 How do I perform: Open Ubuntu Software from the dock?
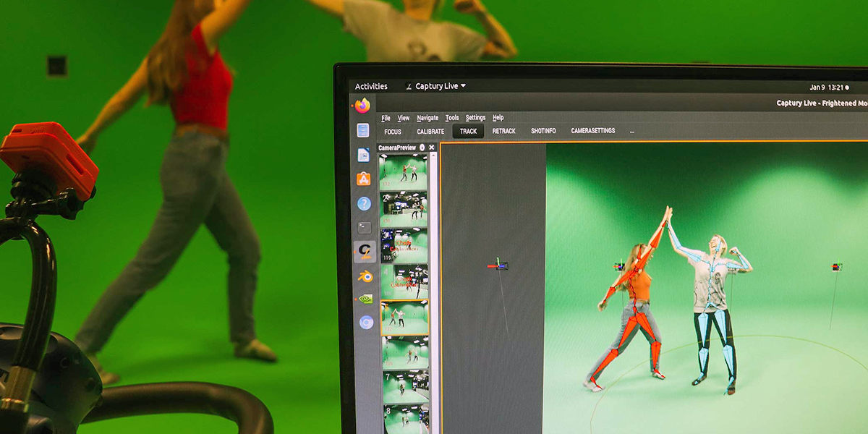(364, 179)
